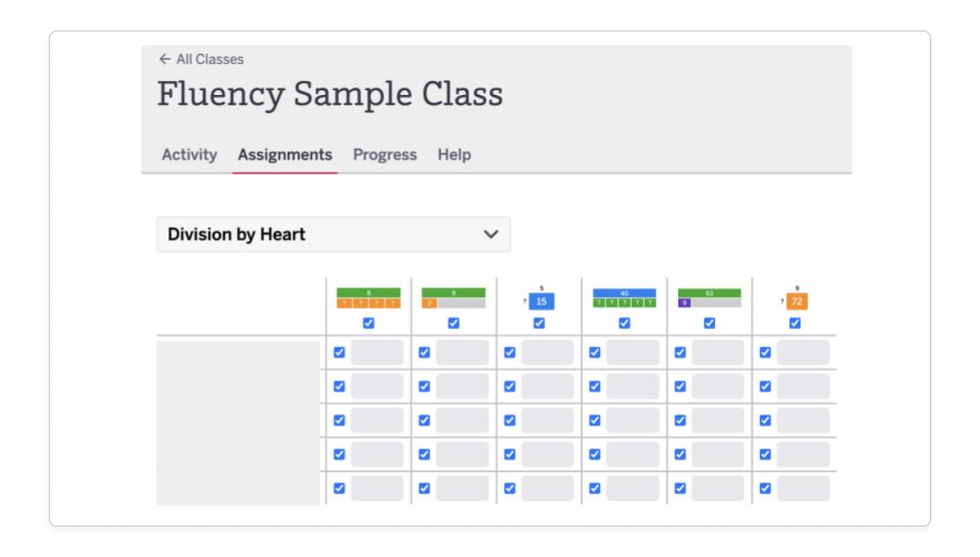Toggle the checkbox in the bottom-right grid cell
980x557 pixels.
tap(766, 487)
